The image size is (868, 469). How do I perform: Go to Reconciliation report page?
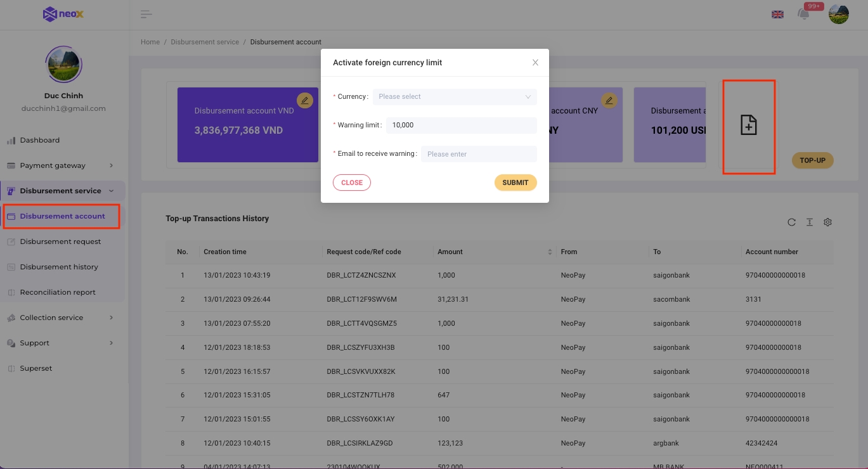coord(58,292)
